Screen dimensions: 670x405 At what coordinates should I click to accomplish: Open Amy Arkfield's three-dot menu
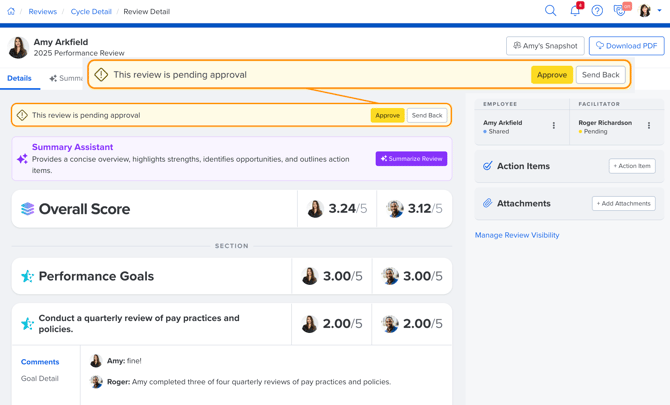(x=554, y=126)
